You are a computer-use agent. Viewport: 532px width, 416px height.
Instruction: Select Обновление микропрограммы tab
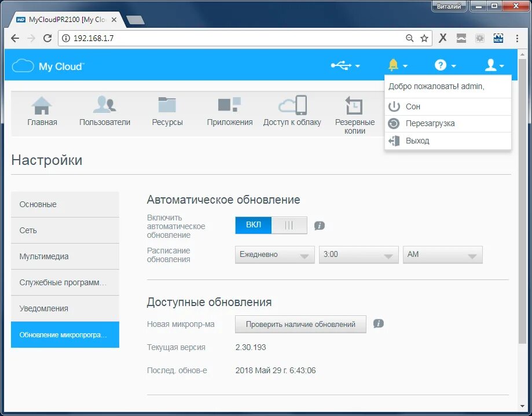[65, 334]
